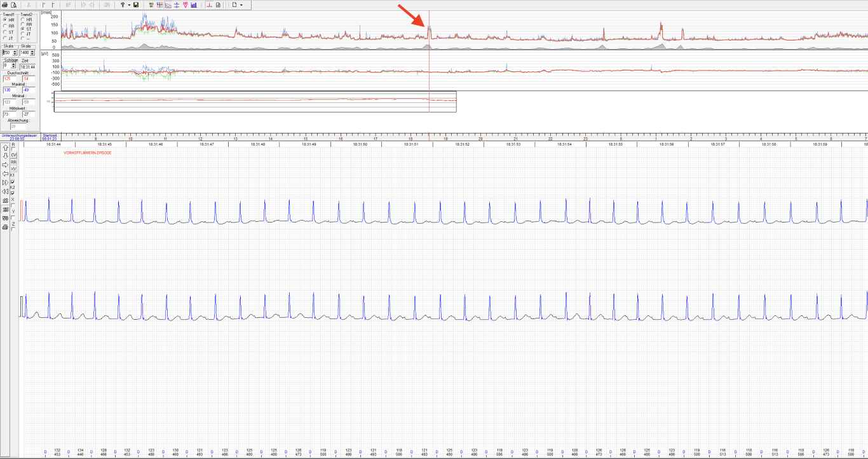The height and width of the screenshot is (459, 868).
Task: Increase the Skala 1400 value using its spinner
Action: (x=32, y=50)
